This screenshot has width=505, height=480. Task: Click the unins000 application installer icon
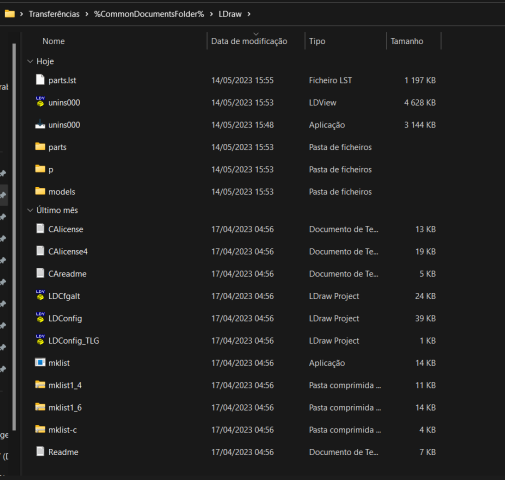pos(40,125)
